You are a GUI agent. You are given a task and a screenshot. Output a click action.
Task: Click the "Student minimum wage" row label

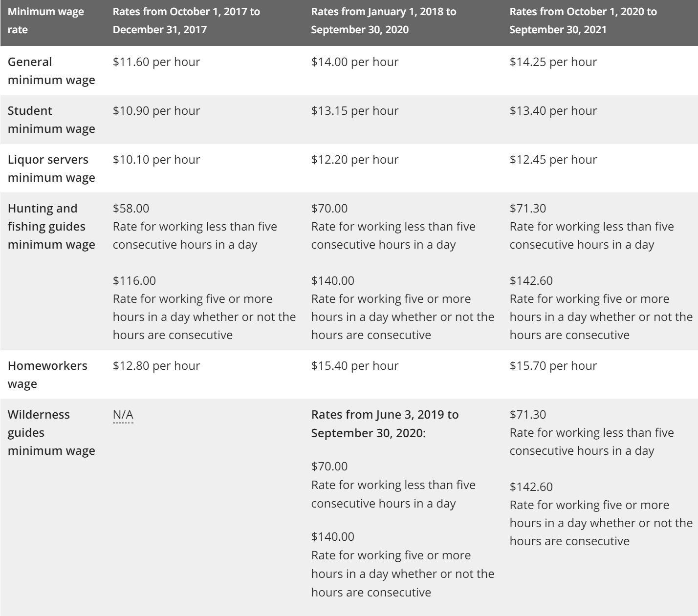[x=51, y=120]
